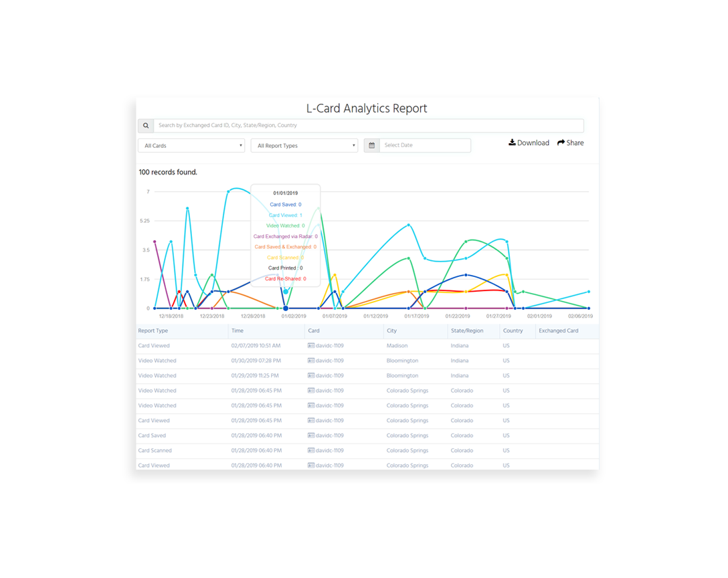Click card icon in the Card Scanned row
Screen dimensions: 728x578
[x=311, y=450]
